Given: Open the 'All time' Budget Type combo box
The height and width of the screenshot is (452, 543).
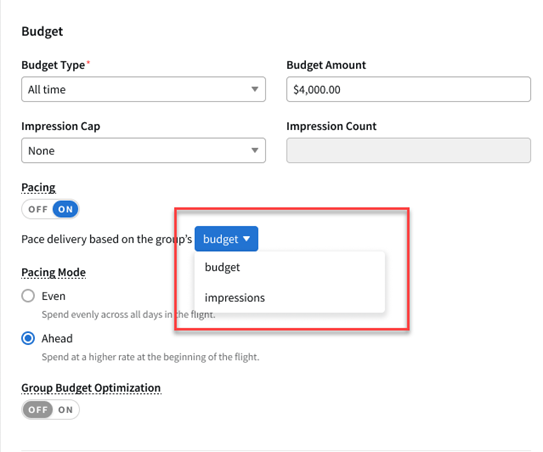Looking at the screenshot, I should click(143, 89).
